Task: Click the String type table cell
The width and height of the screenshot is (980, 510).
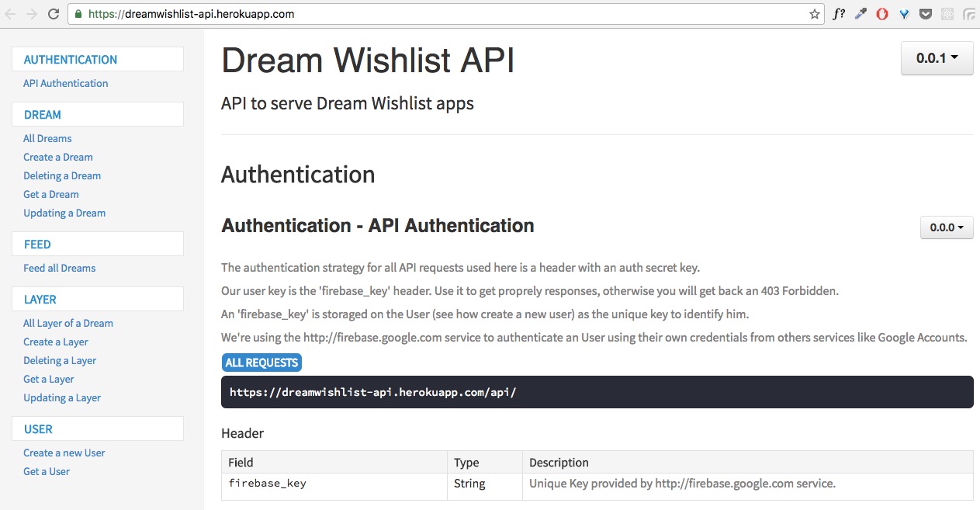Action: [x=485, y=487]
